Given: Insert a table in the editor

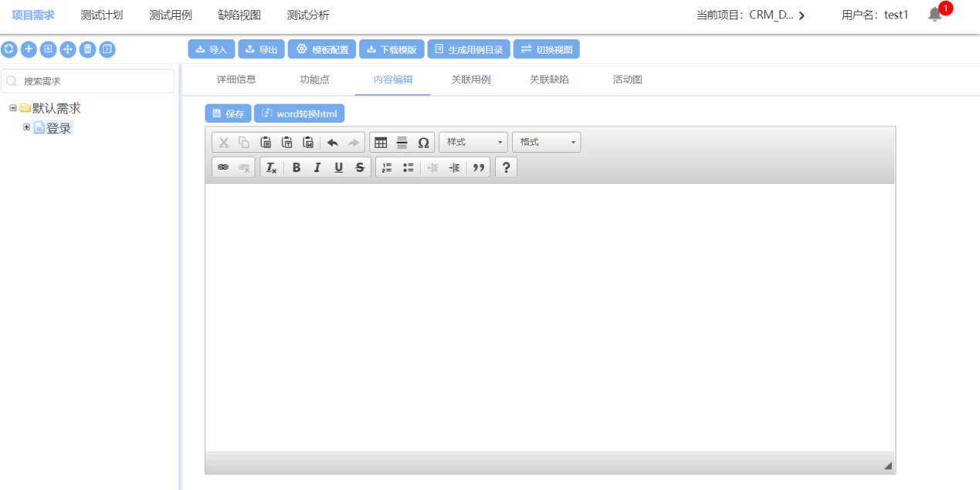Looking at the screenshot, I should [381, 143].
